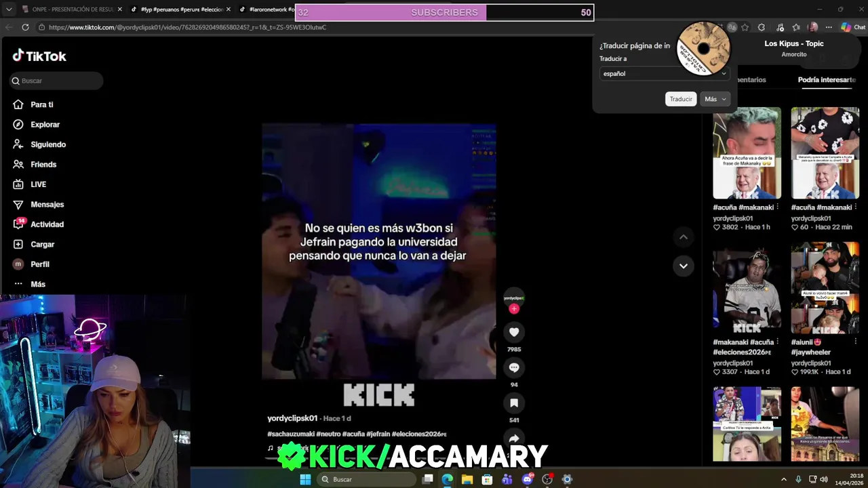Open Microsoft Edge from the taskbar
Image resolution: width=868 pixels, height=488 pixels.
pyautogui.click(x=447, y=479)
